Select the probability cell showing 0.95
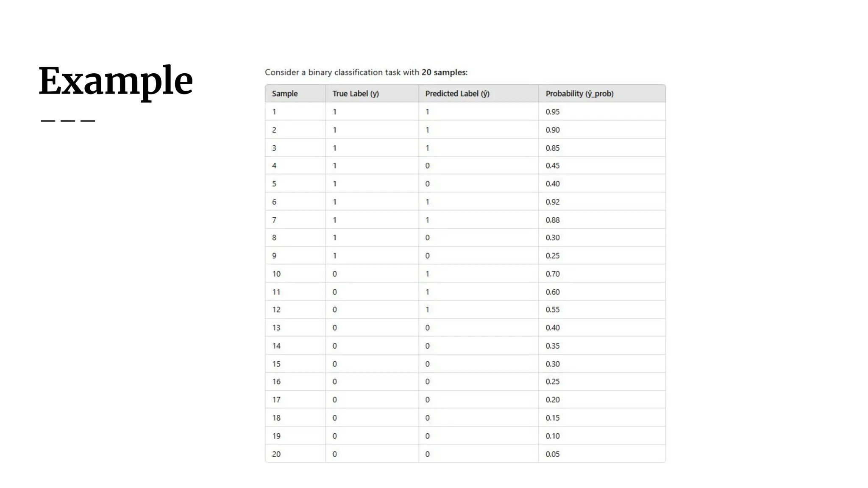This screenshot has width=868, height=488. click(x=553, y=112)
